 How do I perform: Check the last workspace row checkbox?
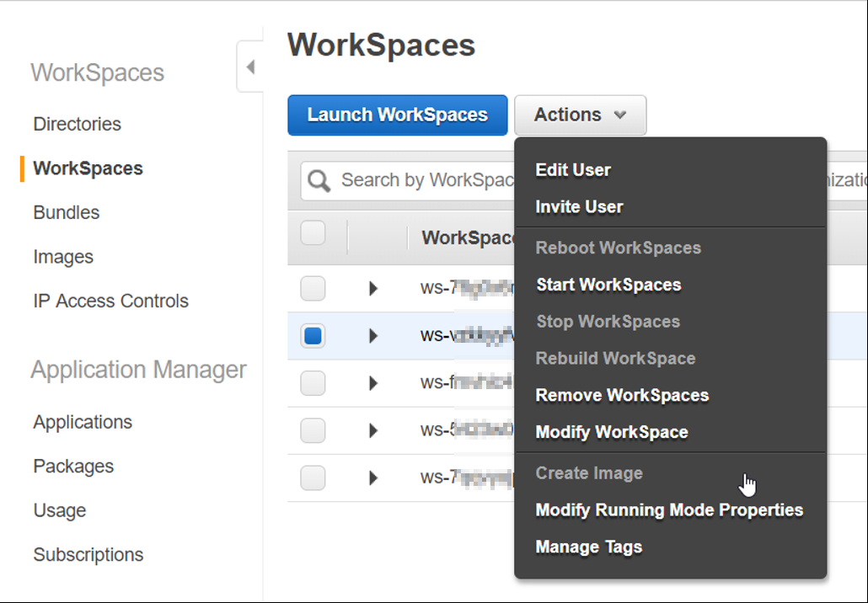[313, 478]
